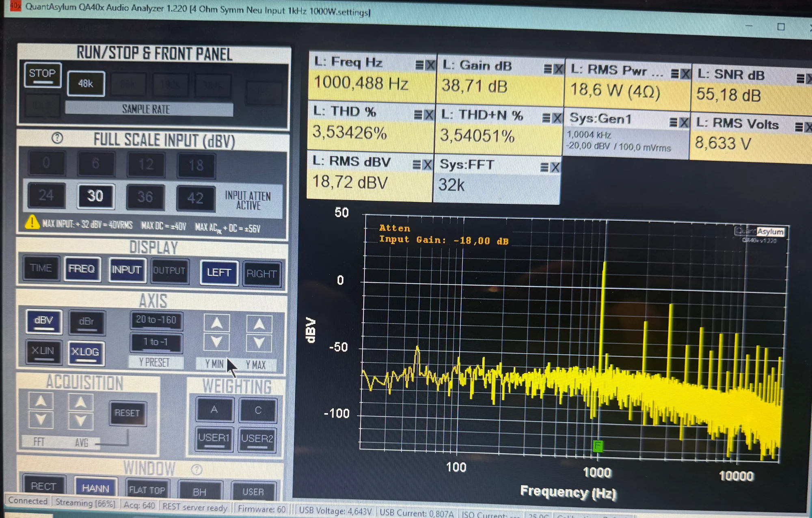Close the L: THD % measurement tile
812x518 pixels.
click(429, 115)
